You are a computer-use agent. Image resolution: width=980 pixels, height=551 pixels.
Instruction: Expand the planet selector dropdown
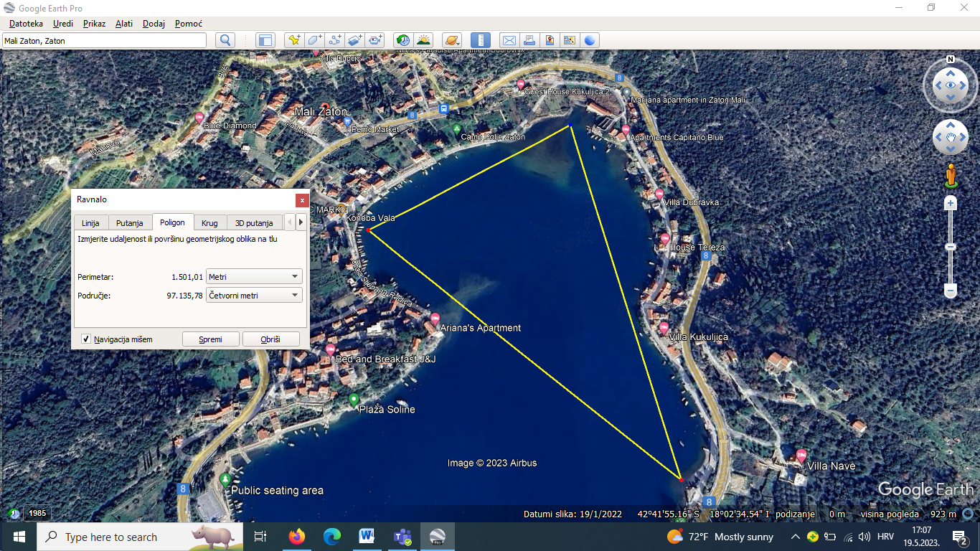coord(452,41)
